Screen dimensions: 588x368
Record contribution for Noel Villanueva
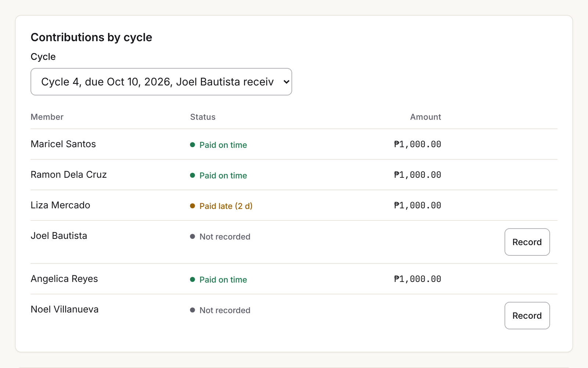[527, 316]
